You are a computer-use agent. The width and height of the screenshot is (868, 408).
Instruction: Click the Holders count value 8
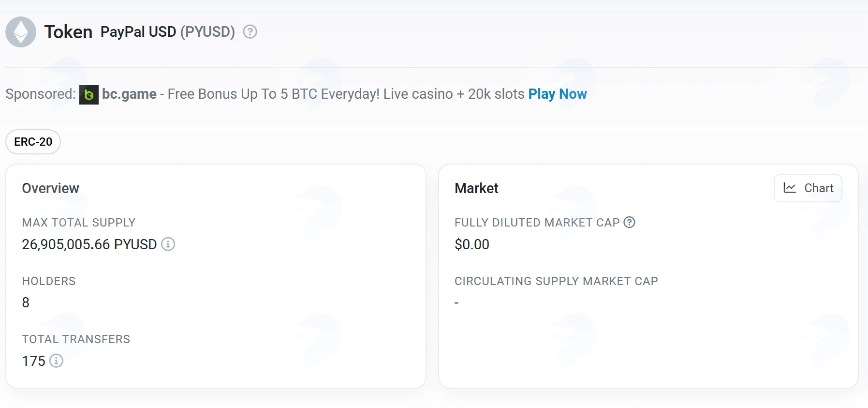26,302
